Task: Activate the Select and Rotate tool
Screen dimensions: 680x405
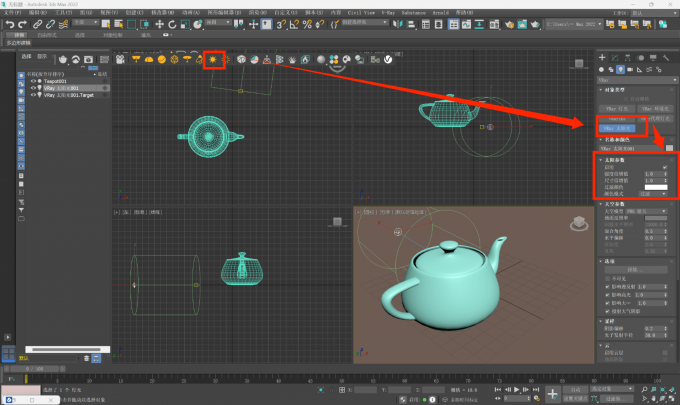Action: (x=172, y=24)
